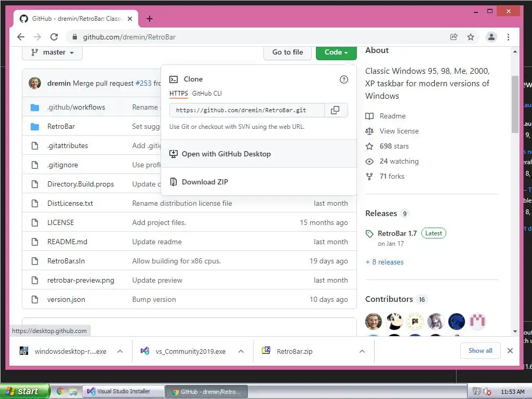
Task: Click dremin's commit author avatar
Action: [x=35, y=83]
